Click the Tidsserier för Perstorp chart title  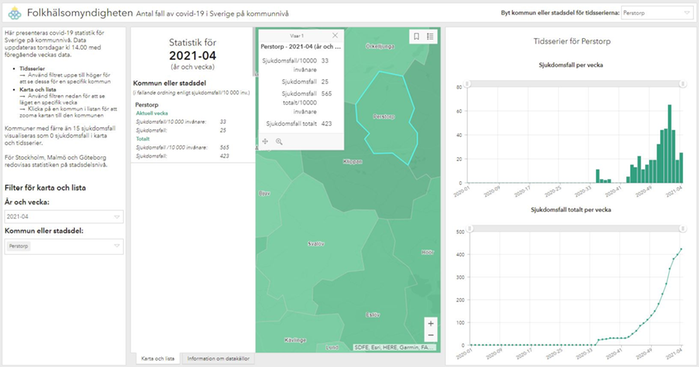click(x=572, y=41)
